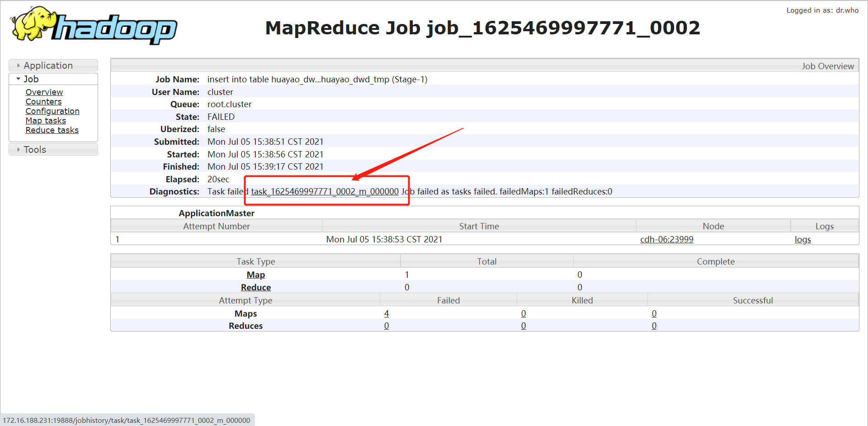View ApplicationMaster attempt logs
868x426 pixels.
802,239
